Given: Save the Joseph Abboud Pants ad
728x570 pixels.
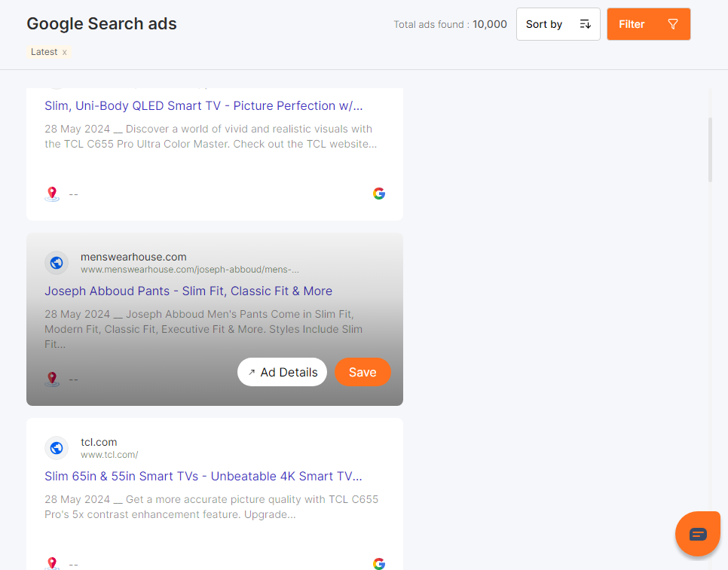Looking at the screenshot, I should (362, 372).
